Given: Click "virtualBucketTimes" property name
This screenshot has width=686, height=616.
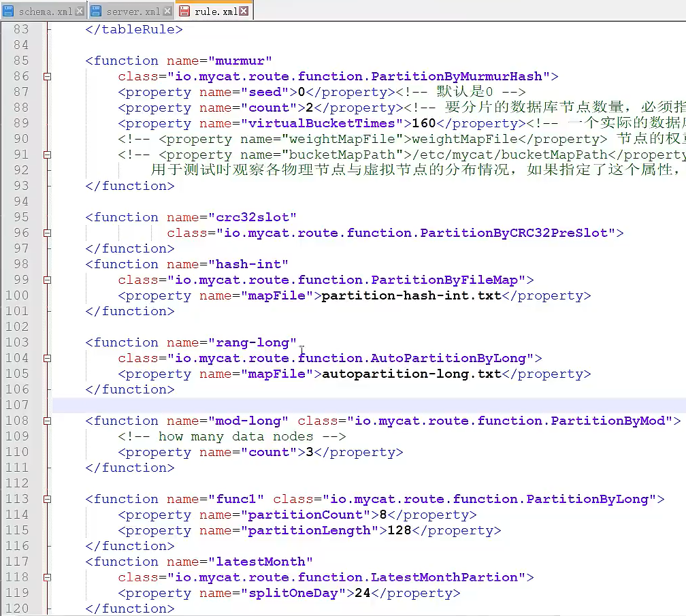Looking at the screenshot, I should click(321, 123).
